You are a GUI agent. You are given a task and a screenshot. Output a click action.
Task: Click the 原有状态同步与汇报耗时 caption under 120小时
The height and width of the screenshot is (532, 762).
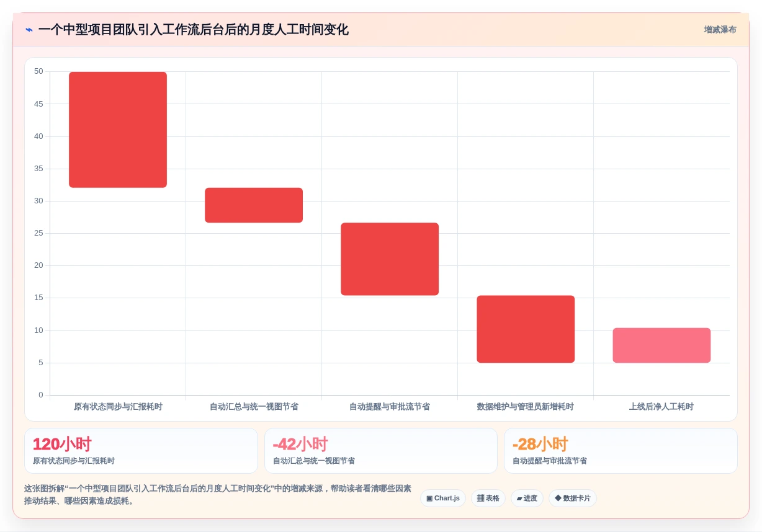click(x=74, y=461)
